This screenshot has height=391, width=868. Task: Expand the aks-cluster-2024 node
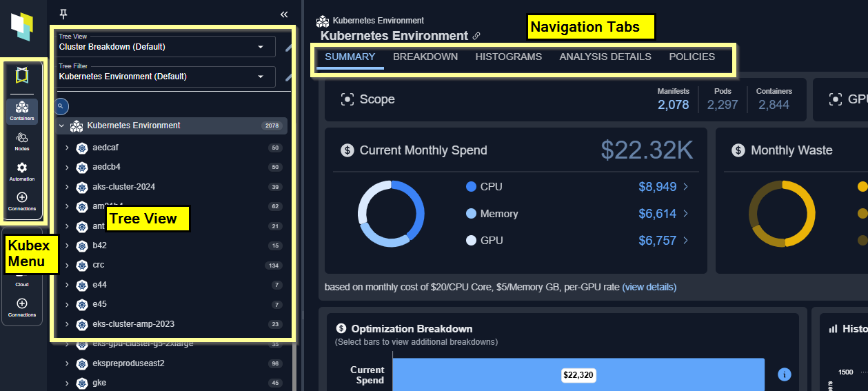[67, 187]
